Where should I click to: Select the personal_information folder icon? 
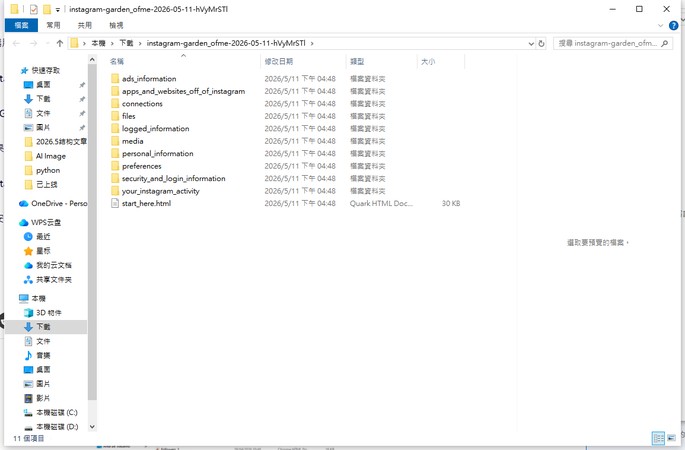pos(115,153)
